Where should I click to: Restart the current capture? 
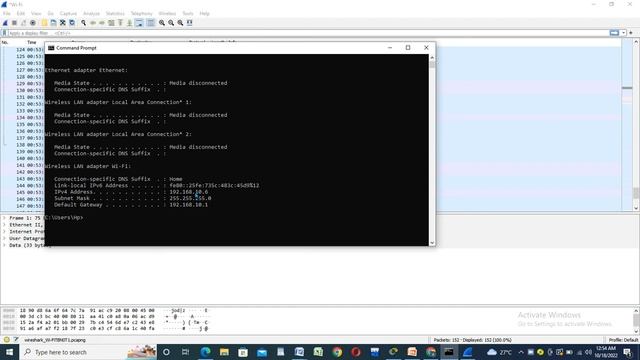click(x=23, y=23)
